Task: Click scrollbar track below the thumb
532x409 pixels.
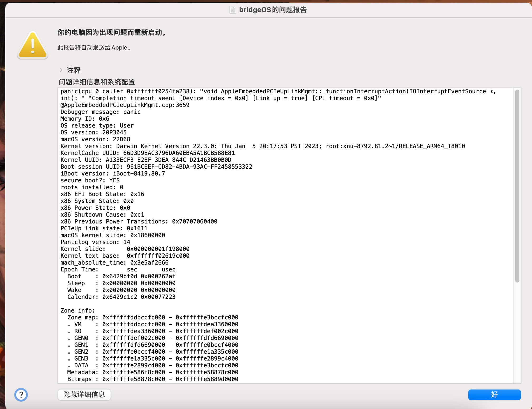Action: click(x=517, y=332)
